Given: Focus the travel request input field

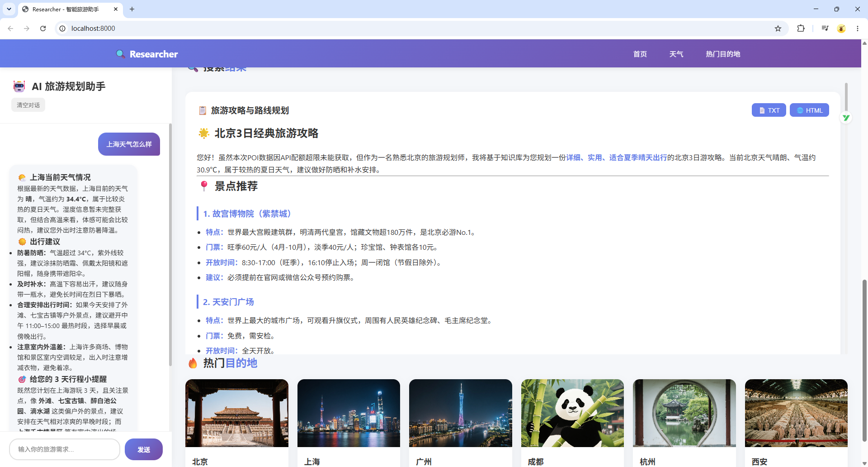Looking at the screenshot, I should click(65, 449).
